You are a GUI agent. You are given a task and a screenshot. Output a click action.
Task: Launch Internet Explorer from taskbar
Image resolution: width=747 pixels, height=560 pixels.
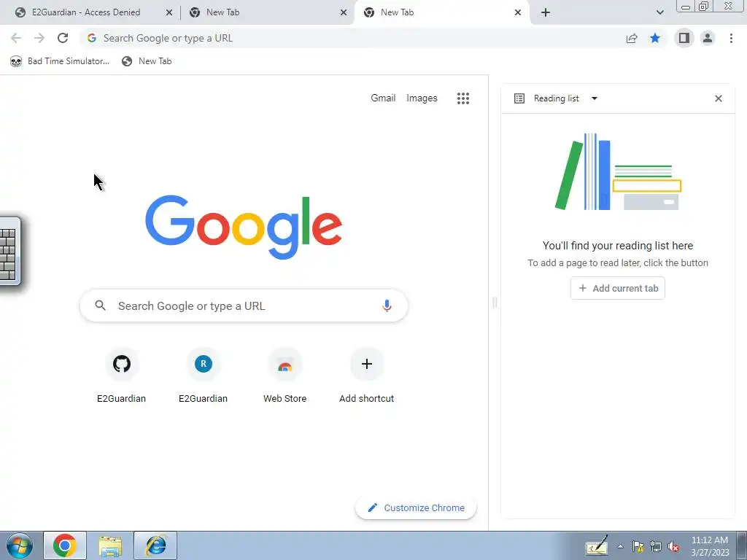click(x=155, y=545)
